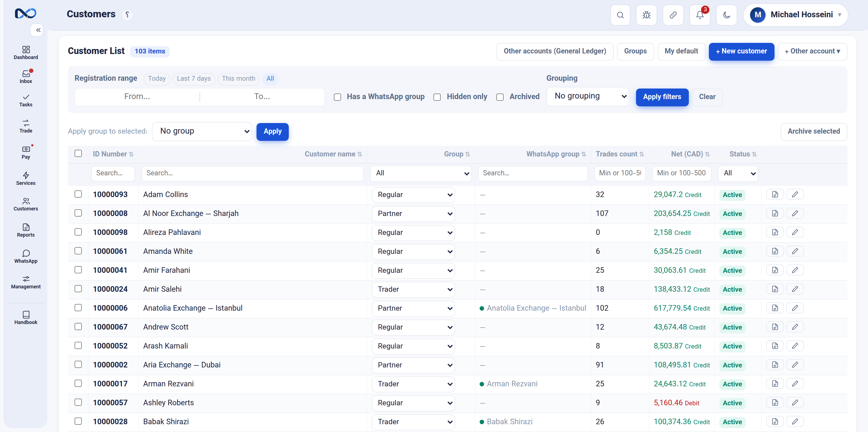Open statement document icon for Adam Collins

click(775, 194)
